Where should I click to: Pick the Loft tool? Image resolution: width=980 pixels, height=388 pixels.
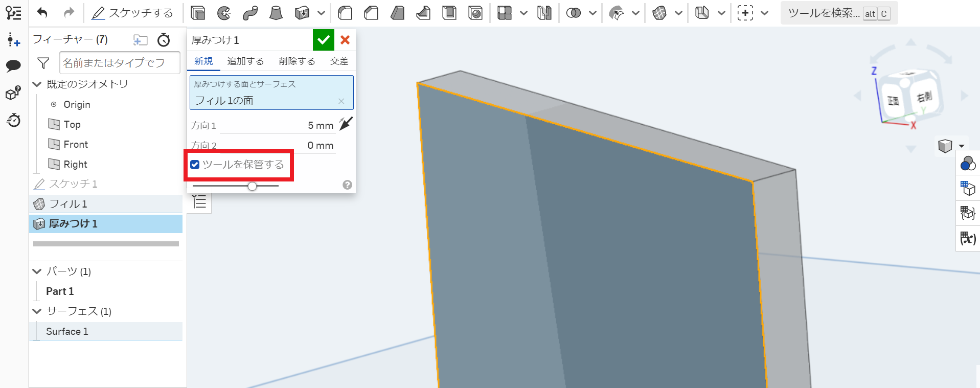pos(276,13)
